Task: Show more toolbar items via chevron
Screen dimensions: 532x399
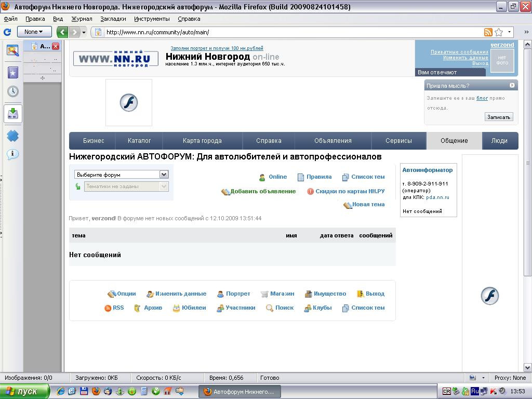Action: pos(526,32)
